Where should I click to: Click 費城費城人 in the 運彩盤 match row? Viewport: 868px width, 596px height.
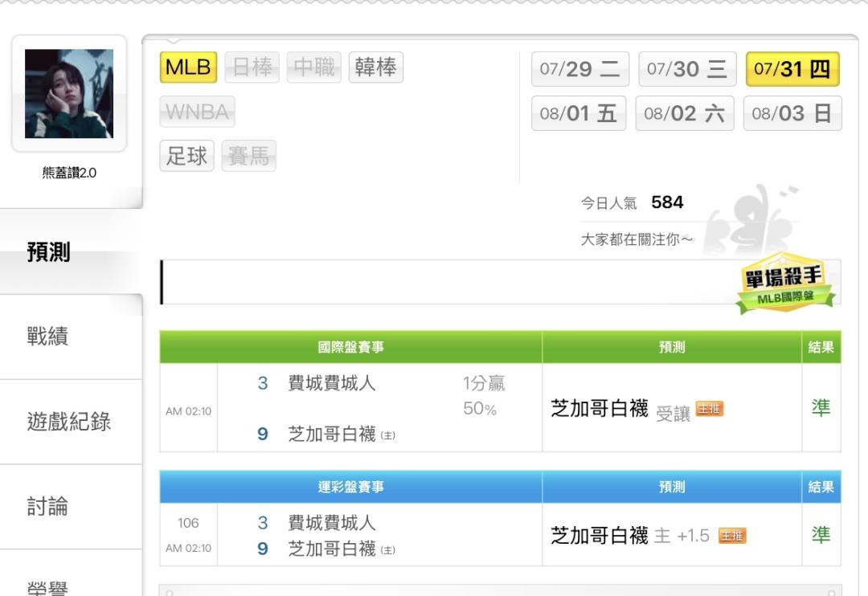pyautogui.click(x=332, y=523)
